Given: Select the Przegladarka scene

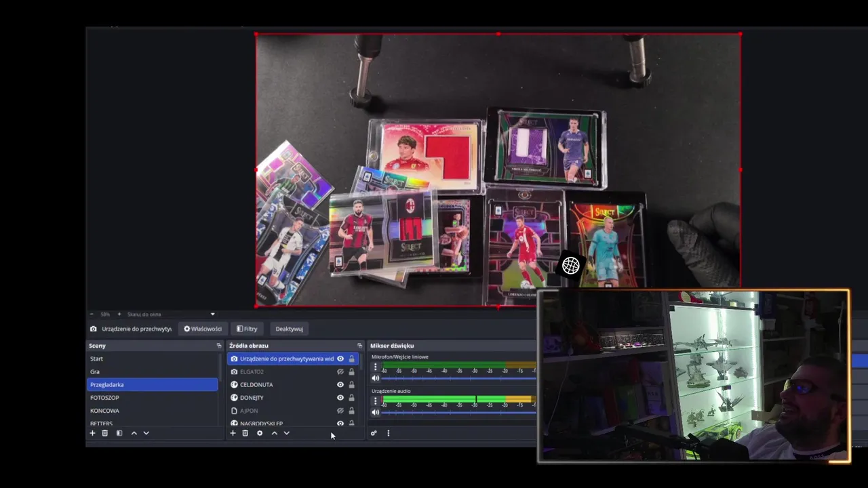Looking at the screenshot, I should (153, 384).
